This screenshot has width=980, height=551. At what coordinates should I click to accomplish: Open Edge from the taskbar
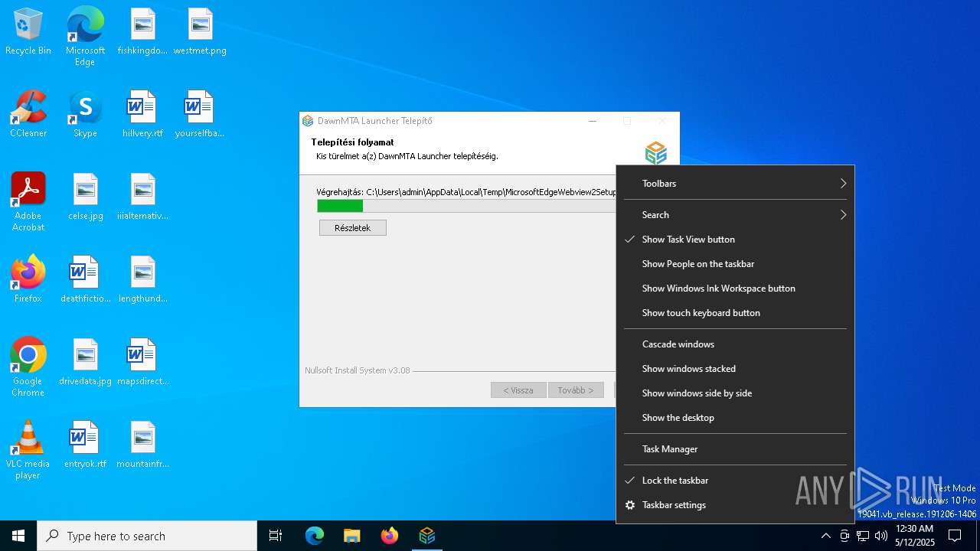[x=315, y=536]
